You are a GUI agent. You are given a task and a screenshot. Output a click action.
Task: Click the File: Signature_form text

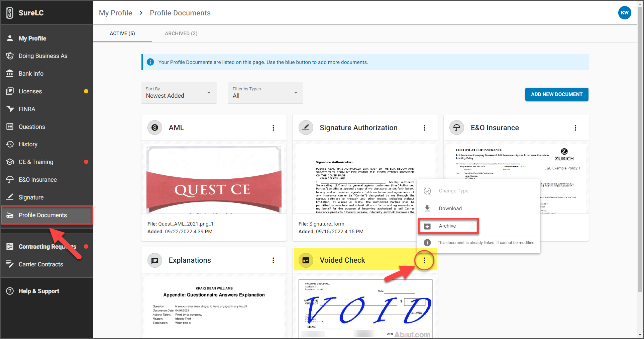pos(321,224)
